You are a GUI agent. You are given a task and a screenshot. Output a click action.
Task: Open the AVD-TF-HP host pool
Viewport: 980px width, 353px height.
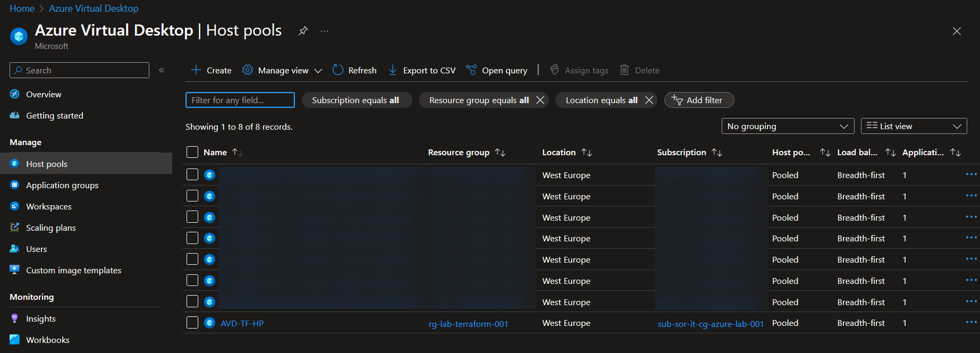pos(242,323)
